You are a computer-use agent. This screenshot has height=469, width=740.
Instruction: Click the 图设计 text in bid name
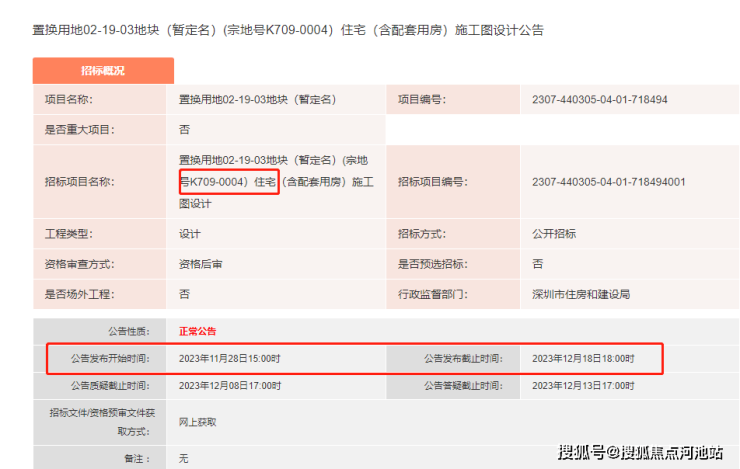(x=195, y=204)
